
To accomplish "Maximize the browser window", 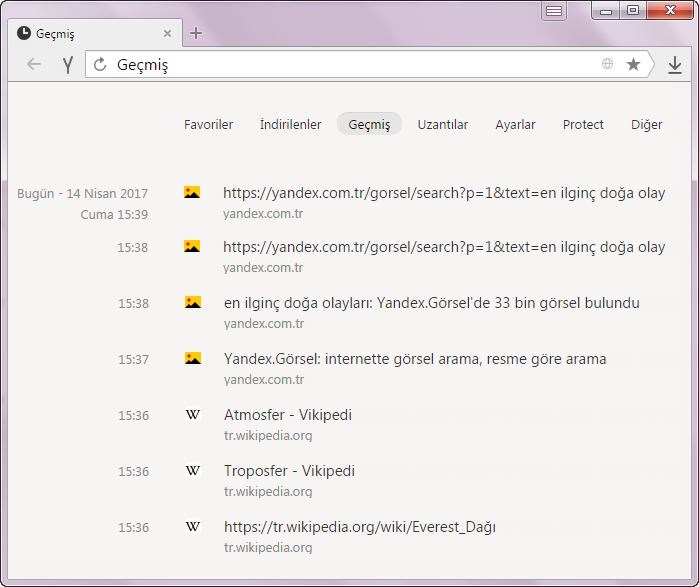I will pyautogui.click(x=633, y=10).
